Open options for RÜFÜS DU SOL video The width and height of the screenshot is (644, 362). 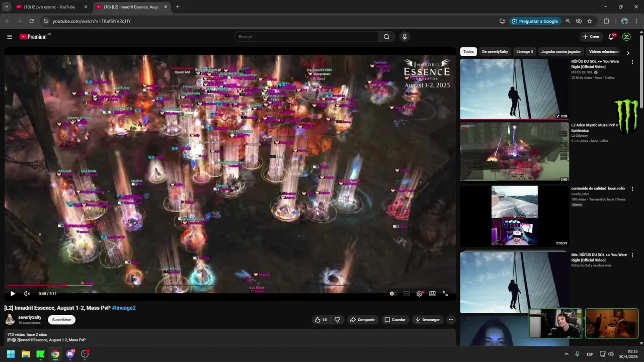coord(632,62)
